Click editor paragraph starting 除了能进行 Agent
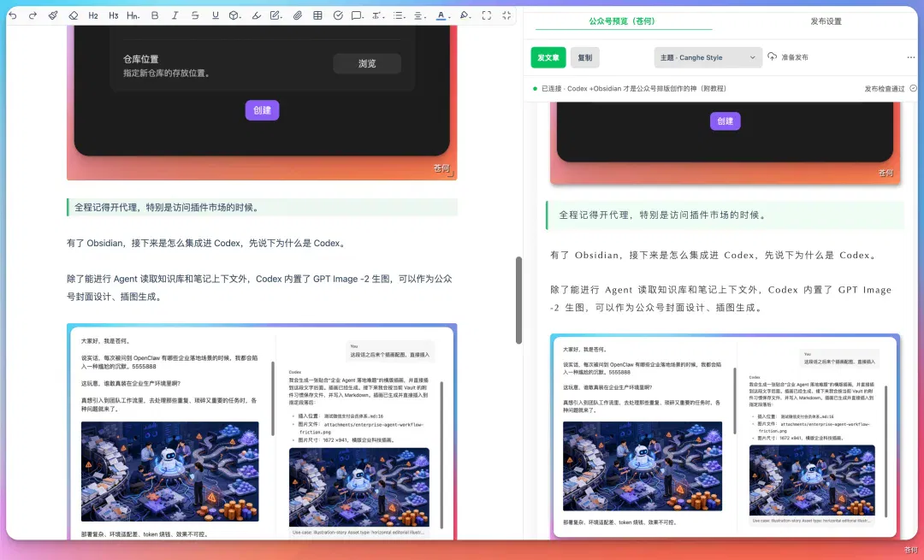924x560 pixels. point(259,287)
